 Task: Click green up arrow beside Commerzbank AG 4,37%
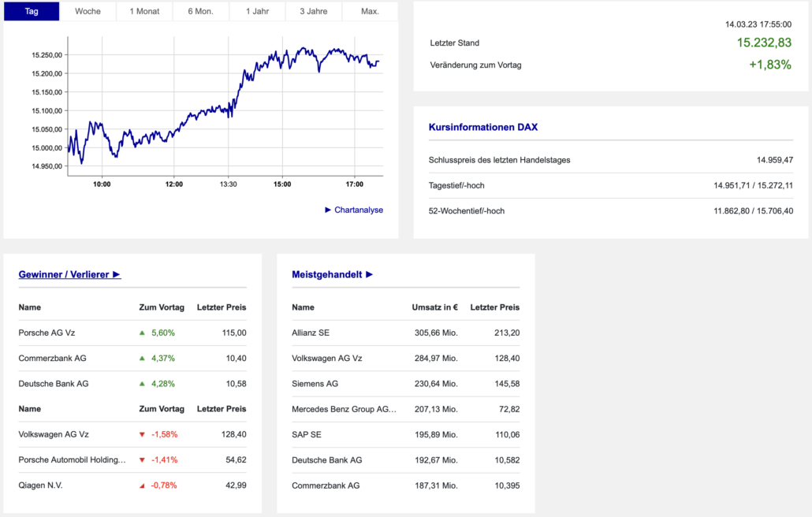coord(142,358)
